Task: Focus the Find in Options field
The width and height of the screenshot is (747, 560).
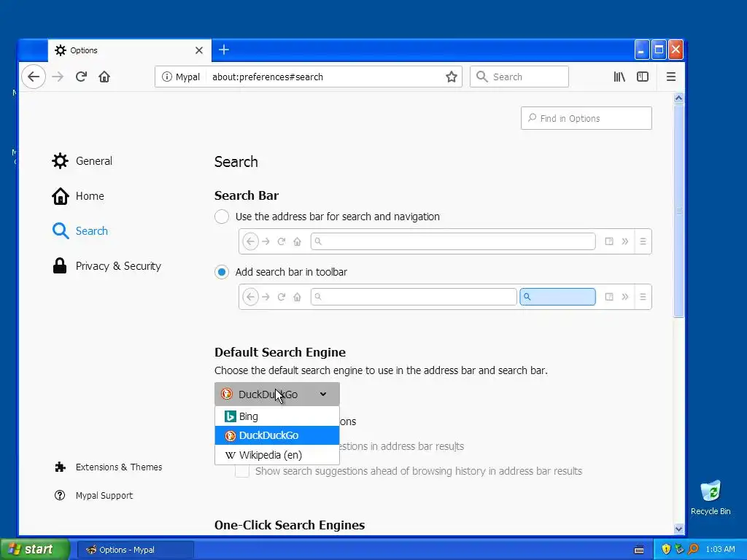Action: (x=587, y=118)
